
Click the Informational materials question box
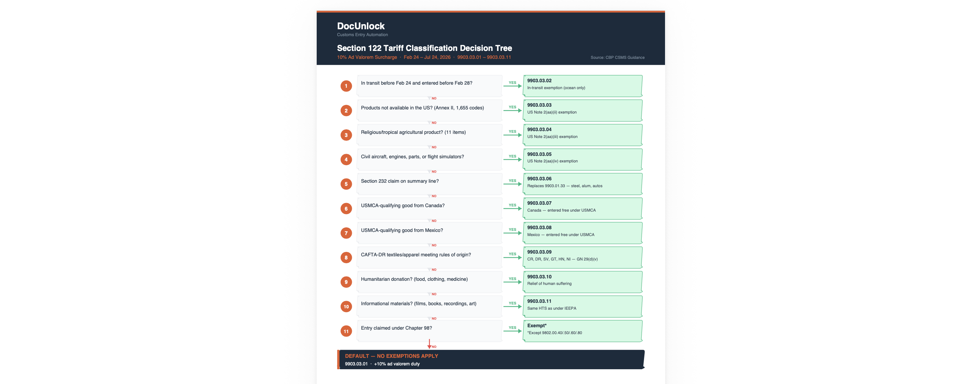[429, 306]
